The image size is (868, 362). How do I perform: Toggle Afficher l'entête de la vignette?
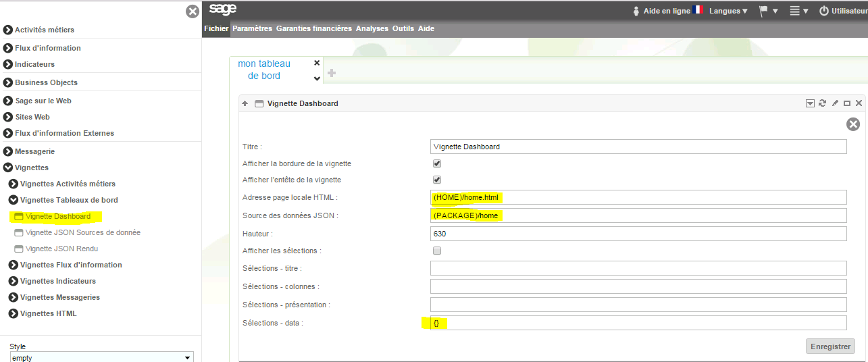coord(437,180)
